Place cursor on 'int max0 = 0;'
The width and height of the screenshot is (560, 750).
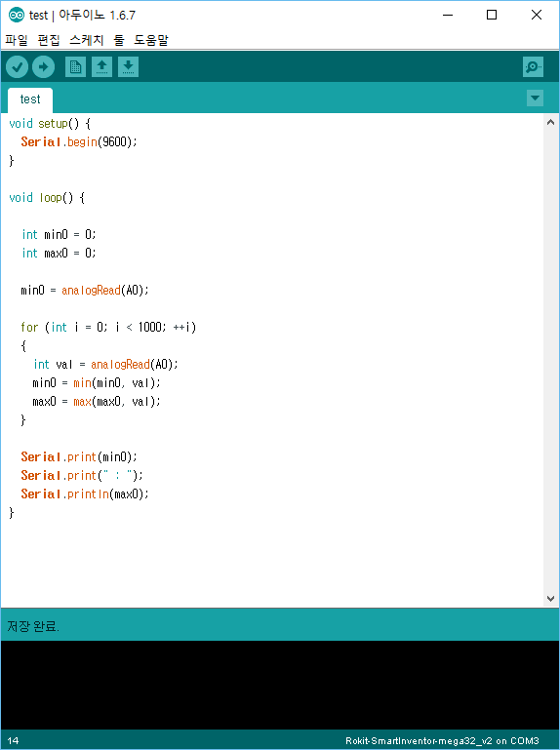point(59,253)
